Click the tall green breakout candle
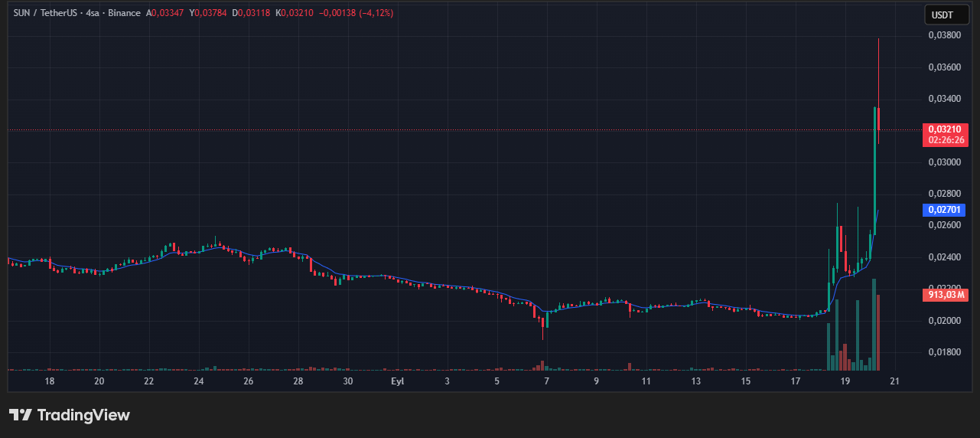Viewport: 980px width, 438px height. pyautogui.click(x=874, y=168)
